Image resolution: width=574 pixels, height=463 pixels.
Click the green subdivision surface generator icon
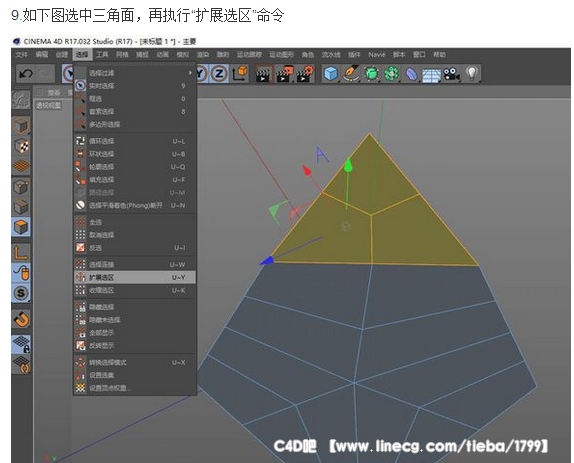pyautogui.click(x=372, y=74)
